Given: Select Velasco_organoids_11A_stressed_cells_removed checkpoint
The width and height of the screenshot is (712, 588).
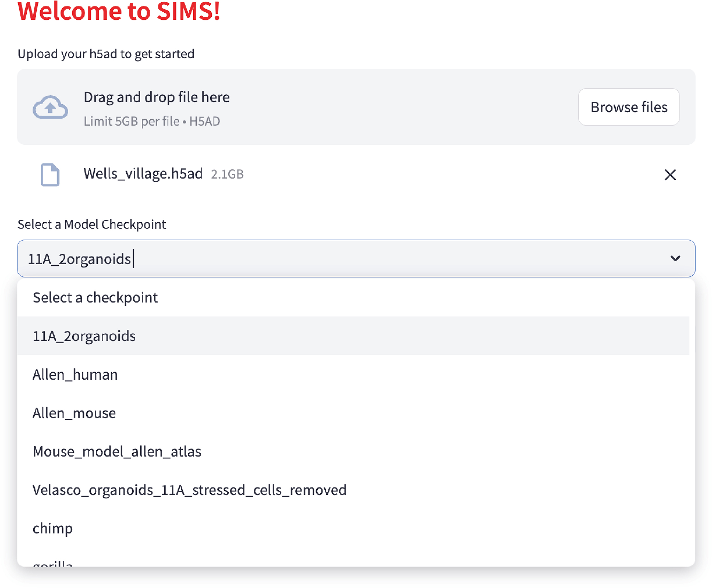Looking at the screenshot, I should (x=189, y=490).
